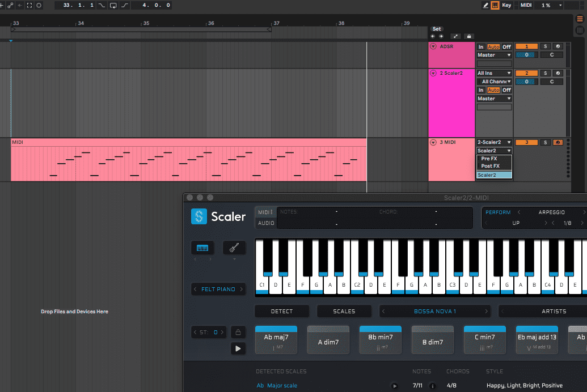This screenshot has width=587, height=392.
Task: Trigger the C min7 chord pad
Action: pos(484,340)
